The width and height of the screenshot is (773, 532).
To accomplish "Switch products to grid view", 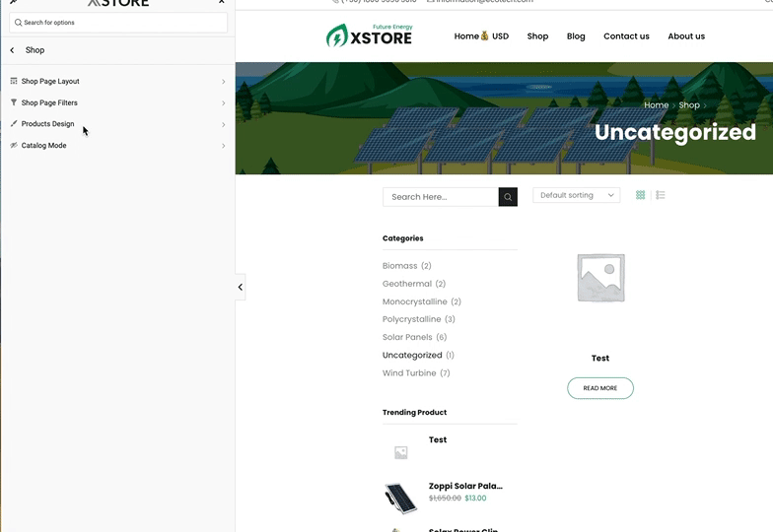I will [641, 195].
